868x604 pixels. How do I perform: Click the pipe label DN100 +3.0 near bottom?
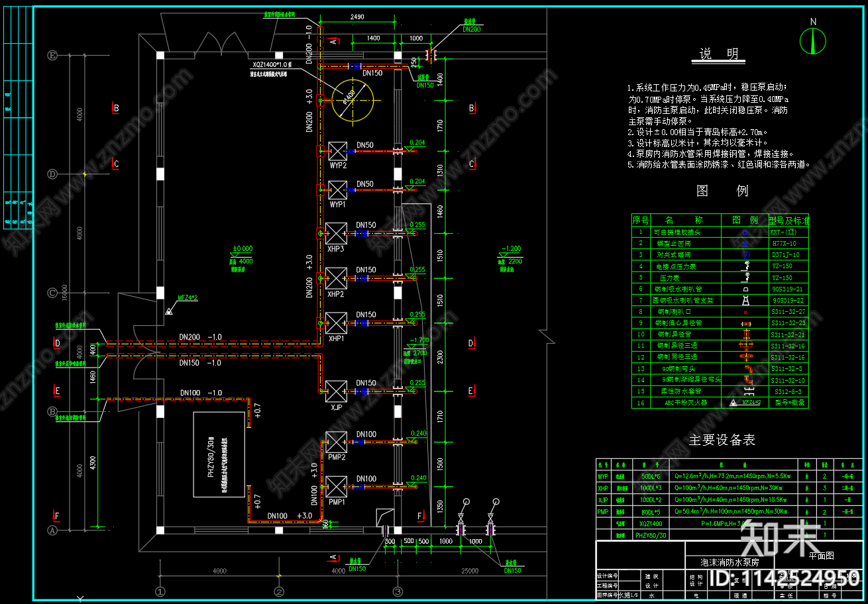(x=290, y=515)
